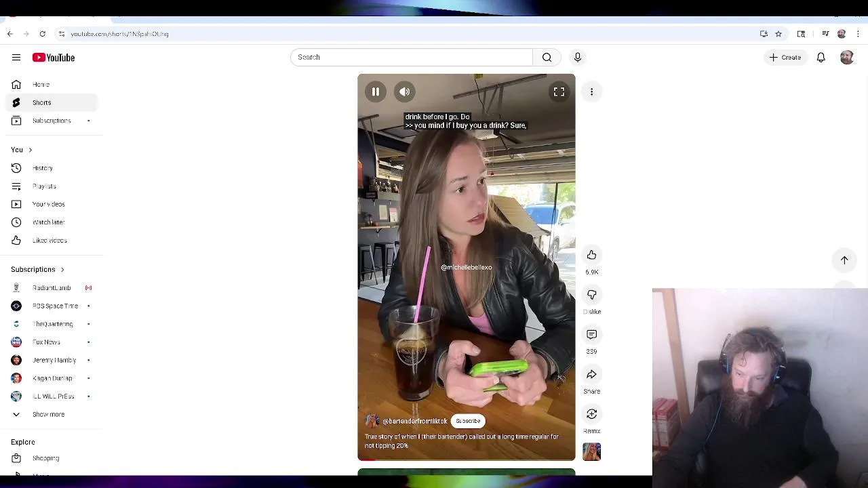Expand Show more subscriptions
Viewport: 868px width, 488px height.
pos(52,414)
